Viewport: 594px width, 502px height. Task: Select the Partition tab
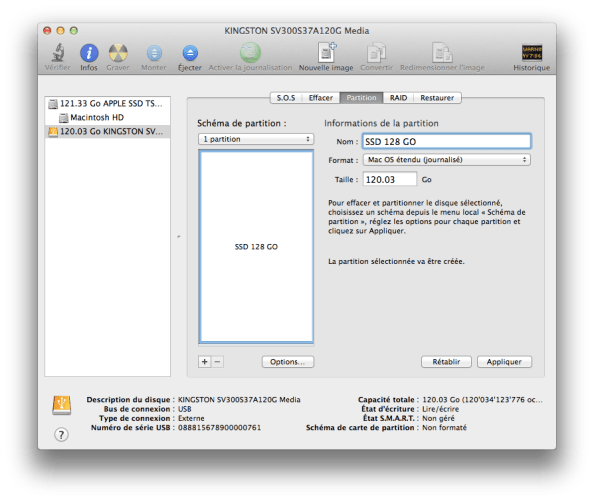click(361, 98)
